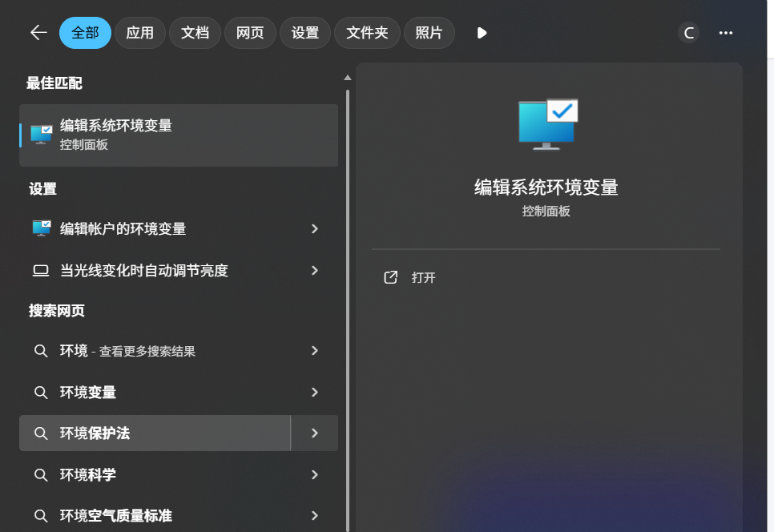774x532 pixels.
Task: Click the play triangle icon near tabs
Action: (x=481, y=32)
